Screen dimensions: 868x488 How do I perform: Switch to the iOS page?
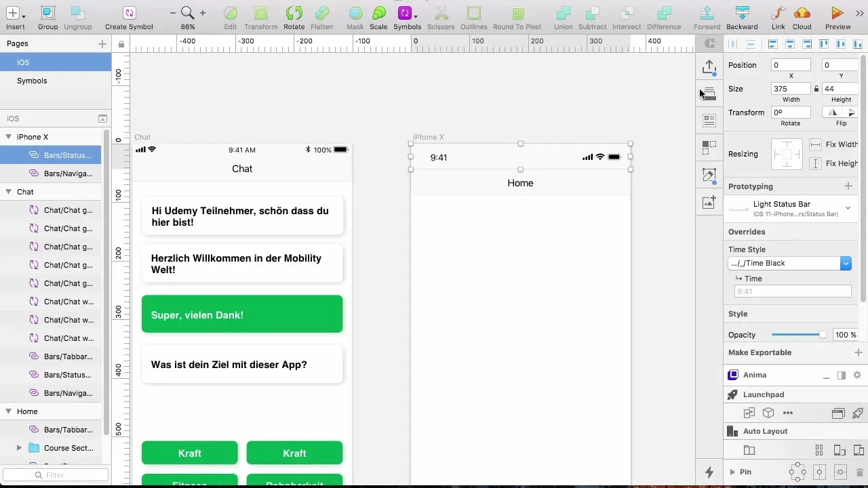click(56, 62)
